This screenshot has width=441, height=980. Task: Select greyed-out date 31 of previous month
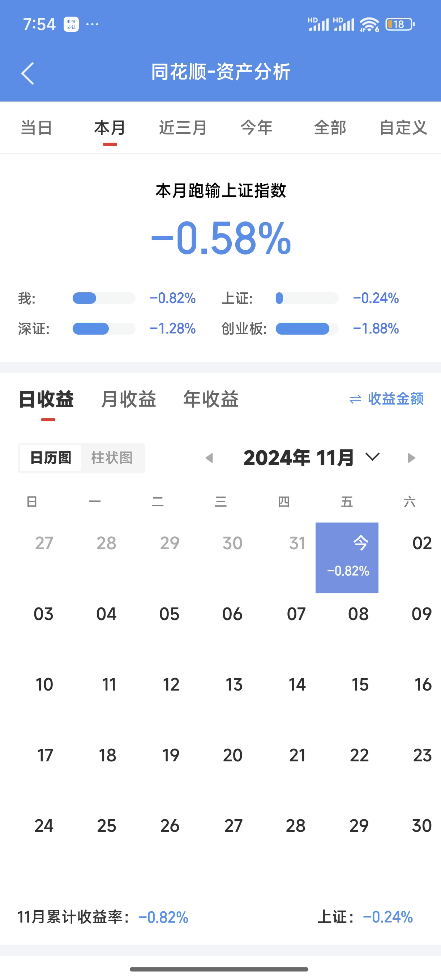pyautogui.click(x=297, y=543)
